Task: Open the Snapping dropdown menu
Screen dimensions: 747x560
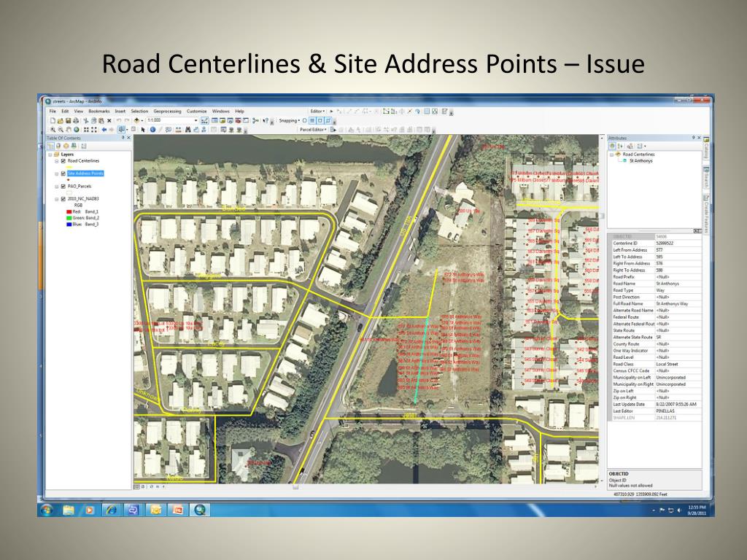Action: coord(290,121)
